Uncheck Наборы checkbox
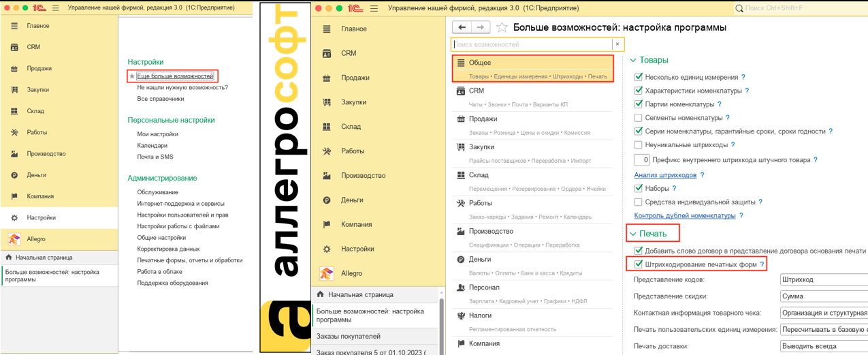868x355 pixels. point(638,189)
